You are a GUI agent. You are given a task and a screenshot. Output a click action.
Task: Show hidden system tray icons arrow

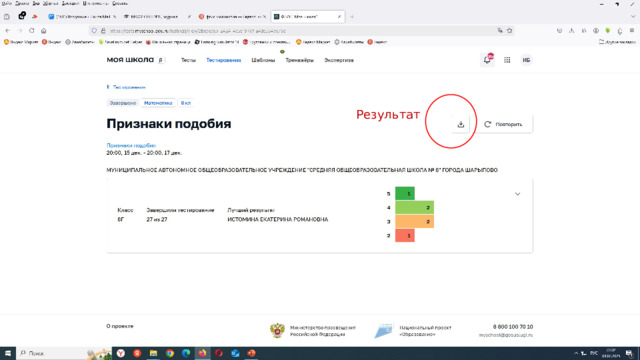click(576, 353)
